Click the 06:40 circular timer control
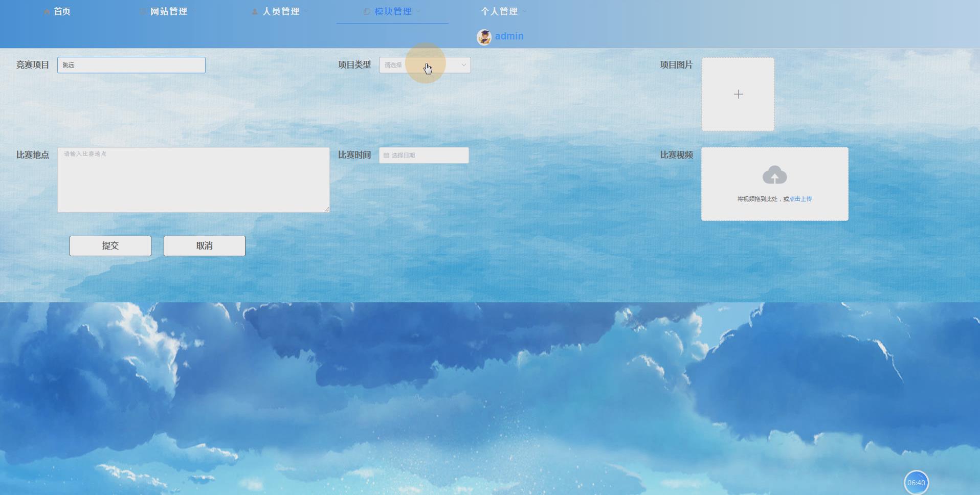The image size is (980, 495). (916, 481)
